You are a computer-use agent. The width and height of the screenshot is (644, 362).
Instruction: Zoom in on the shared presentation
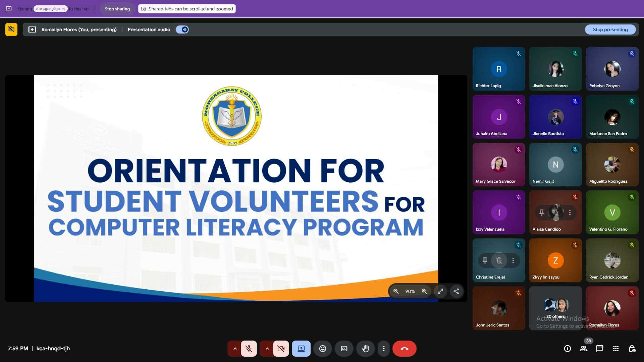tap(424, 291)
